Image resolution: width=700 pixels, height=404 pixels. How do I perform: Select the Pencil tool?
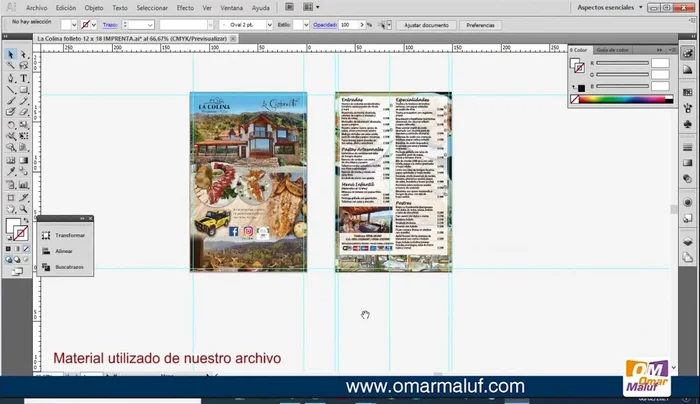coord(24,101)
